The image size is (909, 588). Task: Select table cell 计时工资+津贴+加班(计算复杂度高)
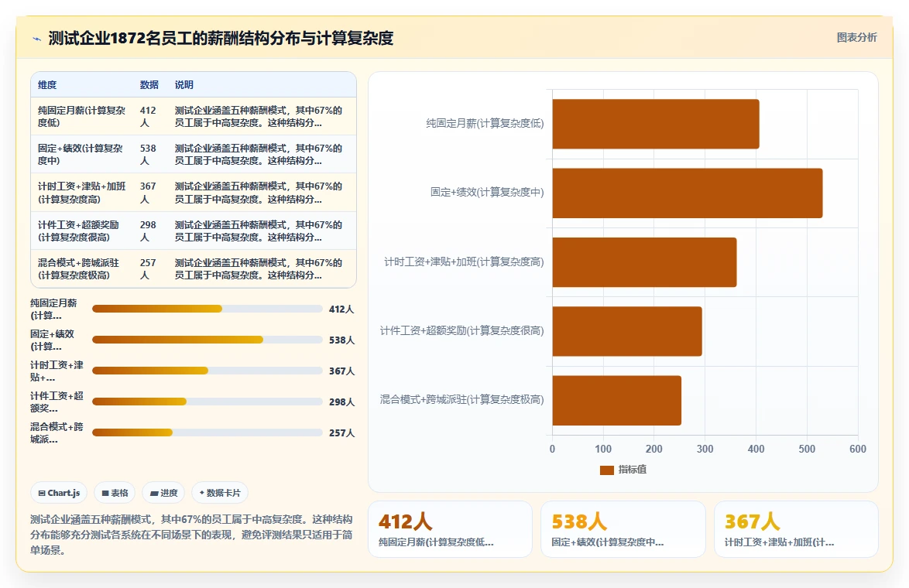(82, 193)
